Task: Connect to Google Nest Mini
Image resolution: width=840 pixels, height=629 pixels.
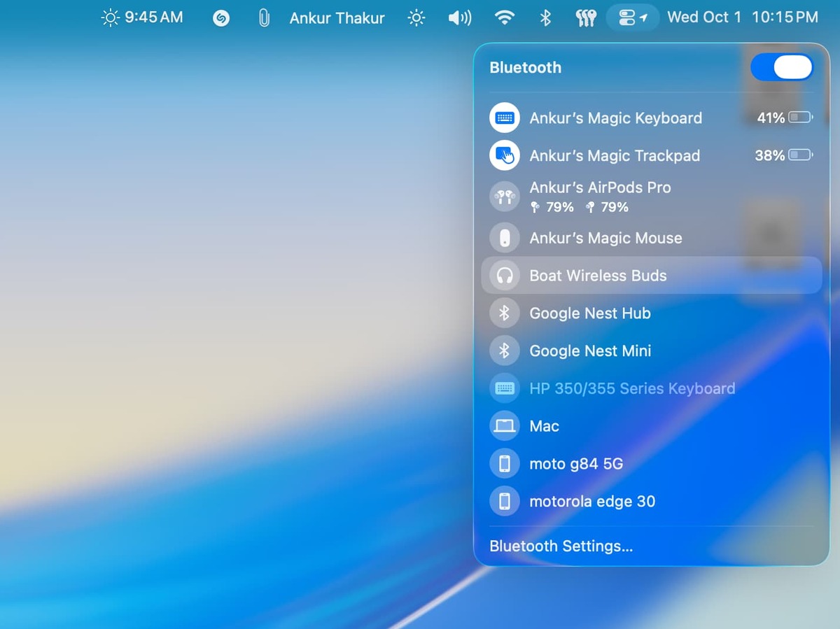Action: click(590, 351)
